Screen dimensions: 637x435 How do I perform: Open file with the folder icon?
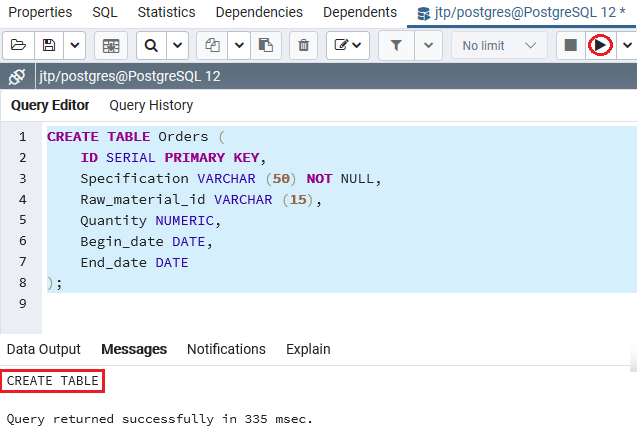tap(19, 45)
